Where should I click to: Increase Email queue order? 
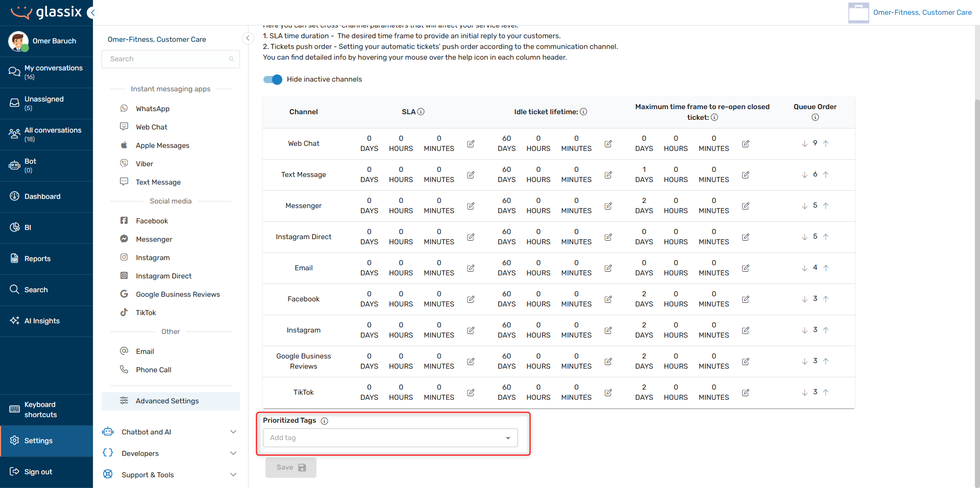[x=825, y=268]
